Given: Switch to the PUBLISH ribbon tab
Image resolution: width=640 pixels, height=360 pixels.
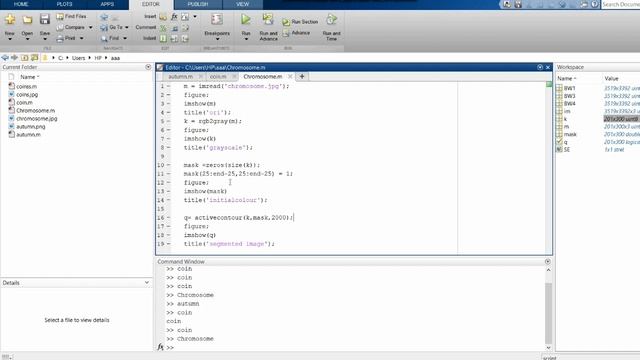Looking at the screenshot, I should point(198,4).
